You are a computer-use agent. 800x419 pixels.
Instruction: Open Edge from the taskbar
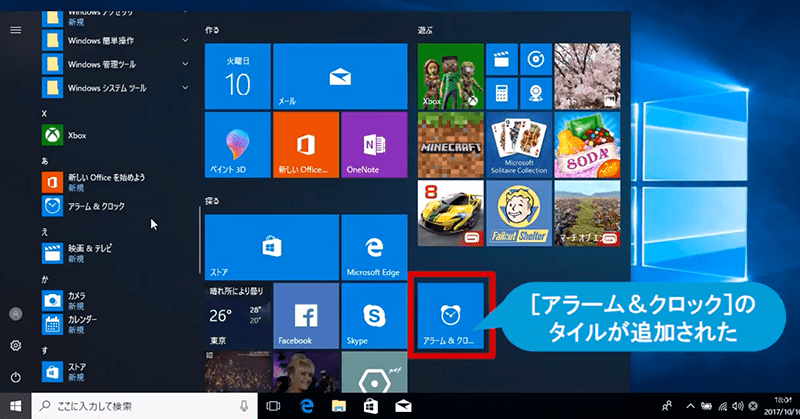coord(306,406)
